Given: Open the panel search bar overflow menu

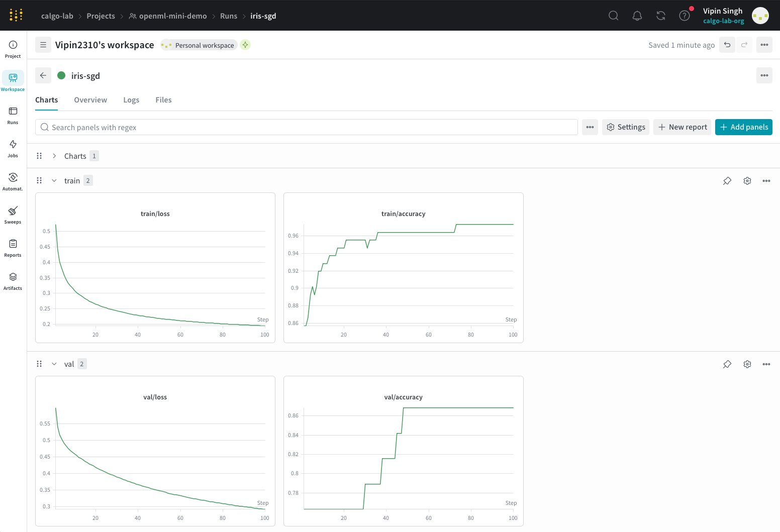Looking at the screenshot, I should pos(590,127).
